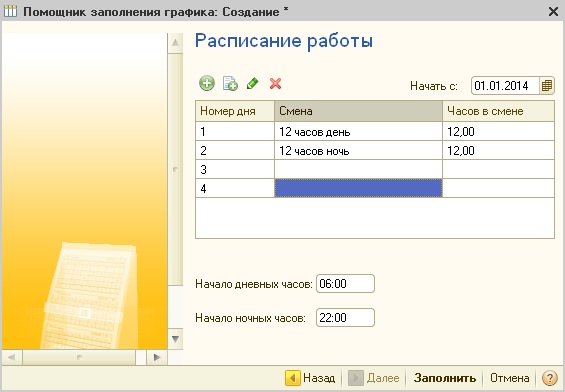Select the 12 часов ночь row

pyautogui.click(x=375, y=150)
